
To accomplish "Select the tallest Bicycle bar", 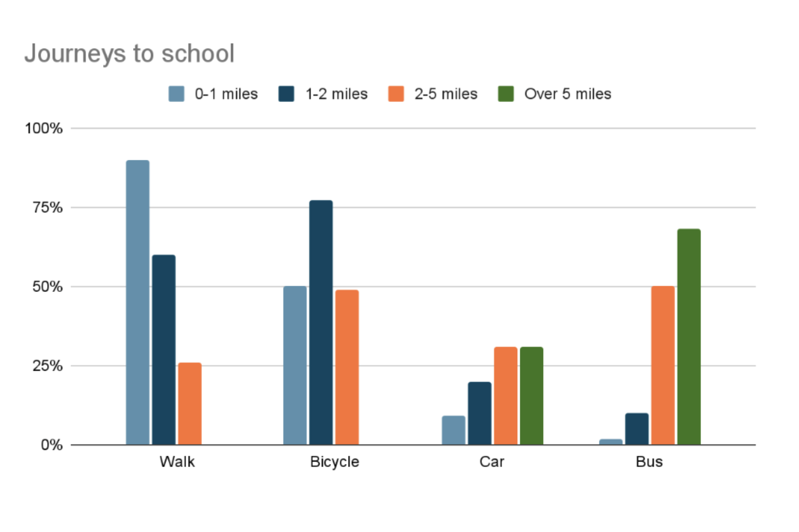I will pos(321,322).
